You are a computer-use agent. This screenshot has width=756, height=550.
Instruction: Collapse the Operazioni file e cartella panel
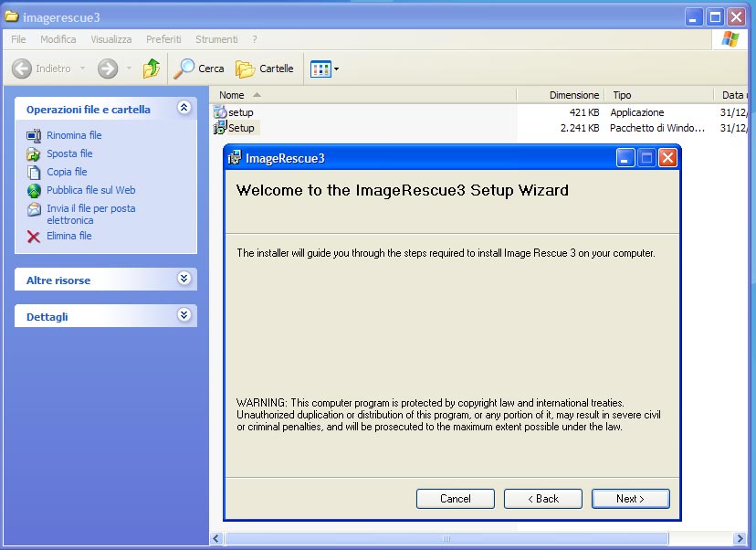(x=184, y=108)
